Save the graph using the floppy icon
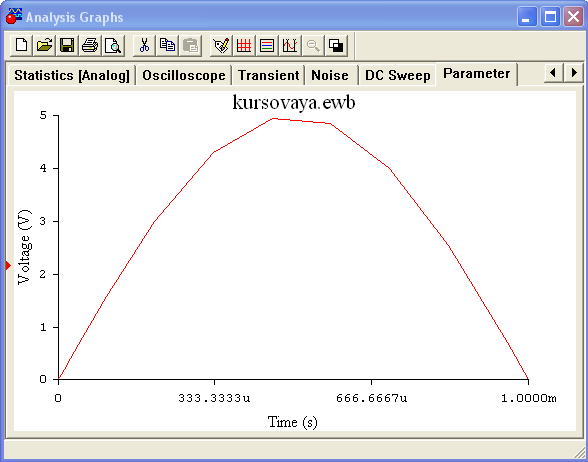This screenshot has height=462, width=588. [67, 46]
